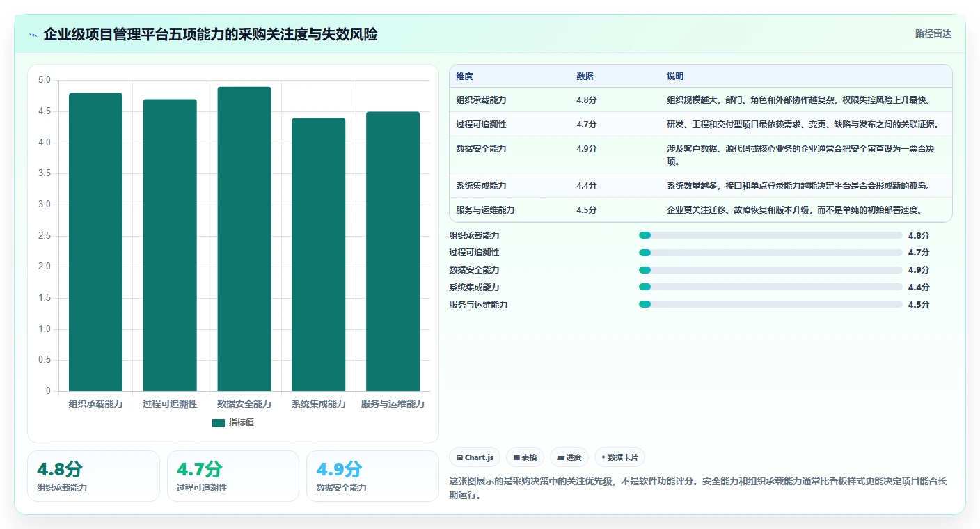Screen dimensions: 980x529
Task: Click the 数据安全能力 progress bar
Action: tap(770, 270)
